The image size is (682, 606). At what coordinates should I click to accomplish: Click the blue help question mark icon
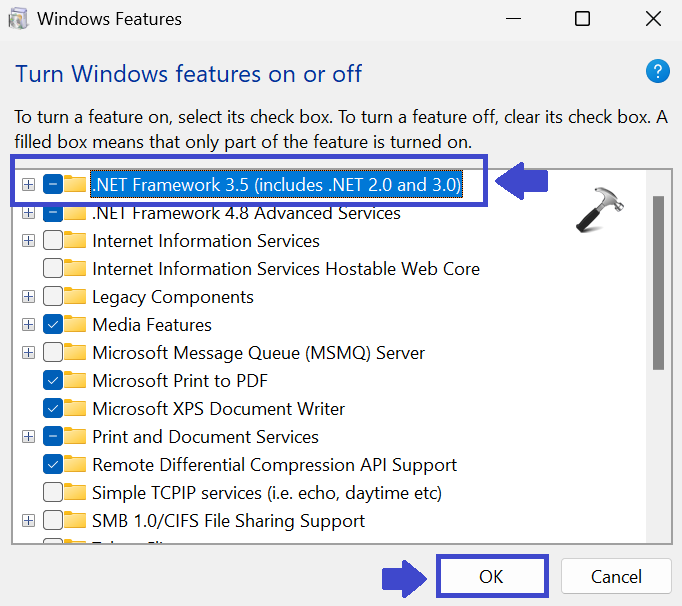tap(657, 72)
